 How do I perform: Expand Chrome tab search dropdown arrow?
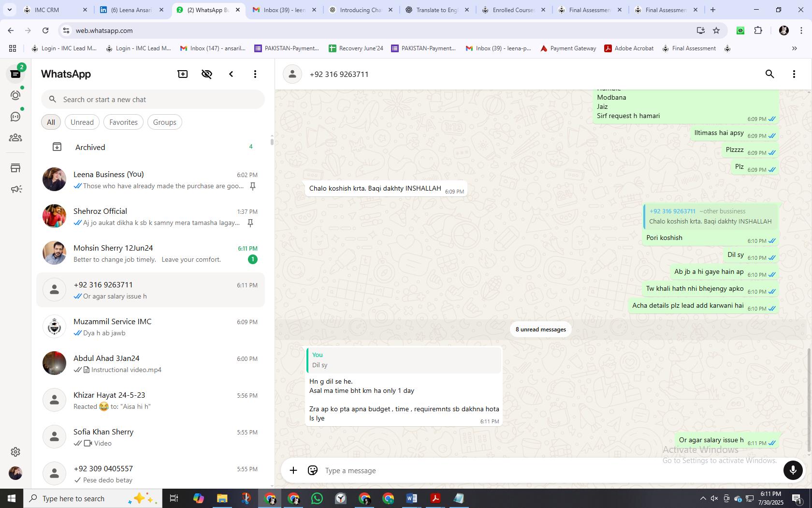point(9,10)
